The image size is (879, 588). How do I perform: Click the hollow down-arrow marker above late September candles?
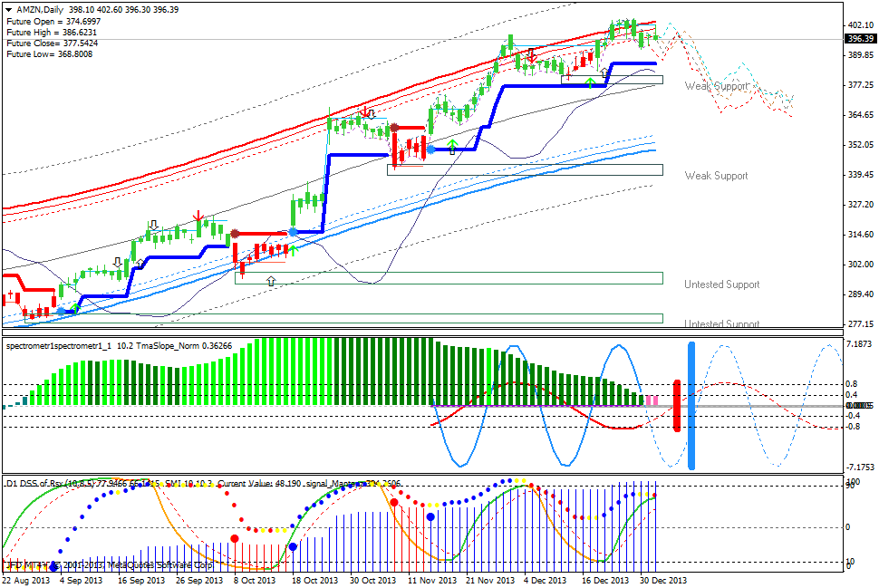tap(153, 224)
